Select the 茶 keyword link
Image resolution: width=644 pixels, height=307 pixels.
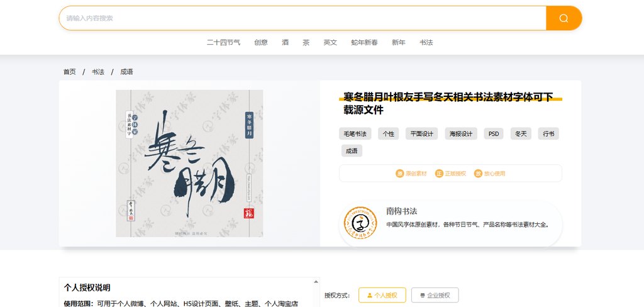(306, 42)
